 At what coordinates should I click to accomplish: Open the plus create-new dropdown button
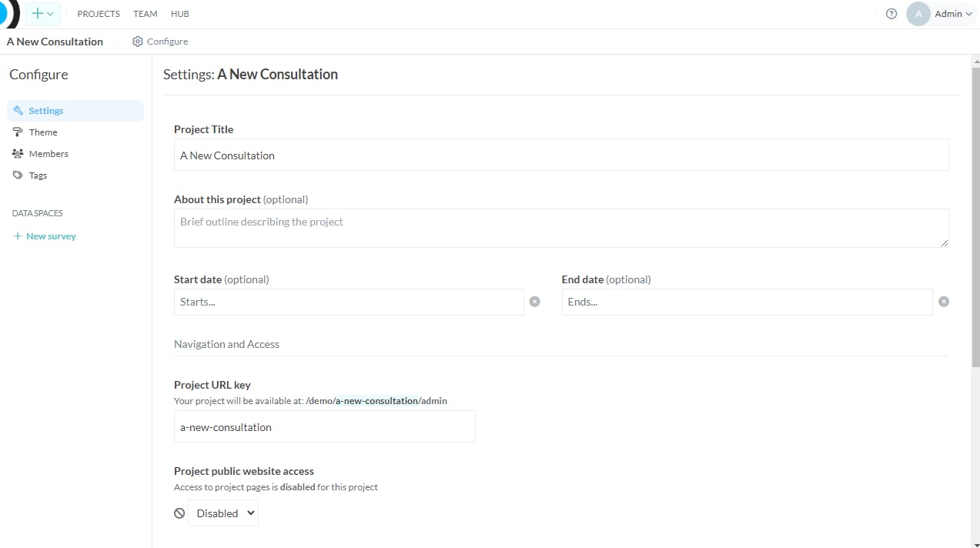click(43, 14)
